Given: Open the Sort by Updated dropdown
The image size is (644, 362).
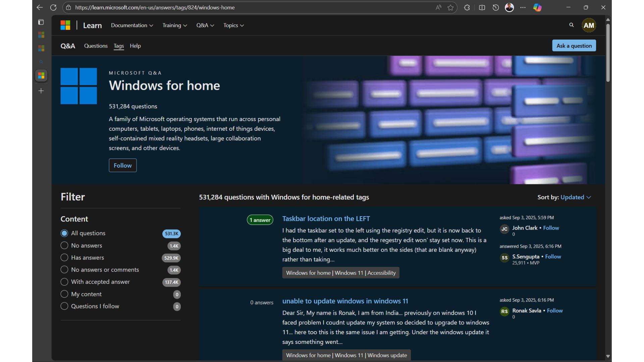Looking at the screenshot, I should click(x=576, y=197).
